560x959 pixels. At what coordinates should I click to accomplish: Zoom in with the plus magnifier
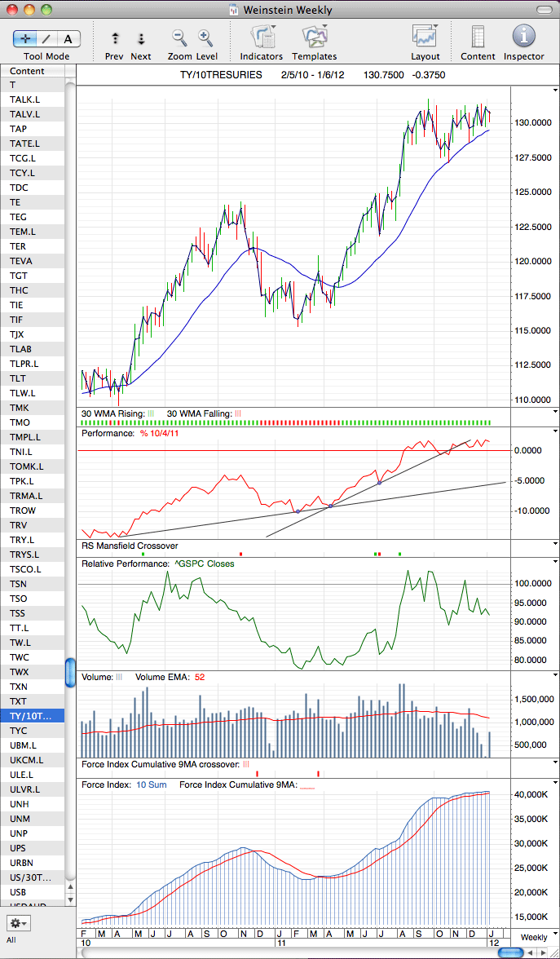[205, 38]
